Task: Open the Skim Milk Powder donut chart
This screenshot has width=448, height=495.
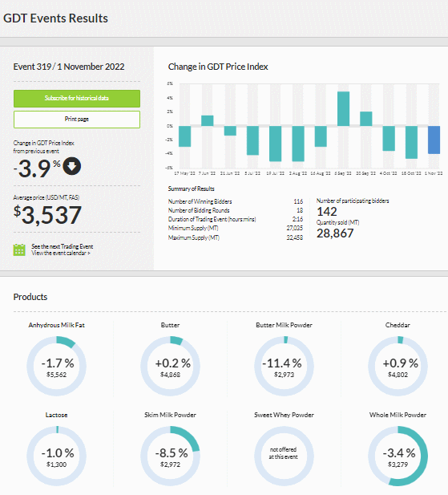Action: click(x=170, y=456)
